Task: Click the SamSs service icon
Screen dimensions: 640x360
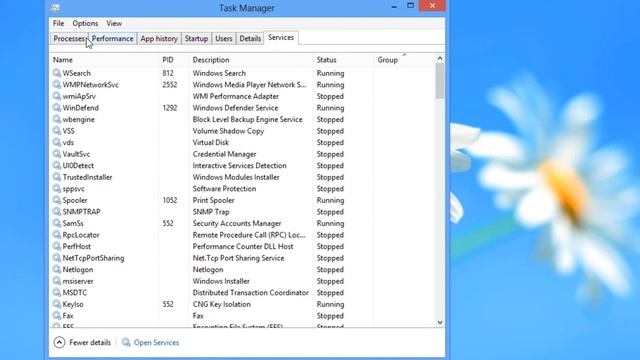Action: tap(57, 223)
